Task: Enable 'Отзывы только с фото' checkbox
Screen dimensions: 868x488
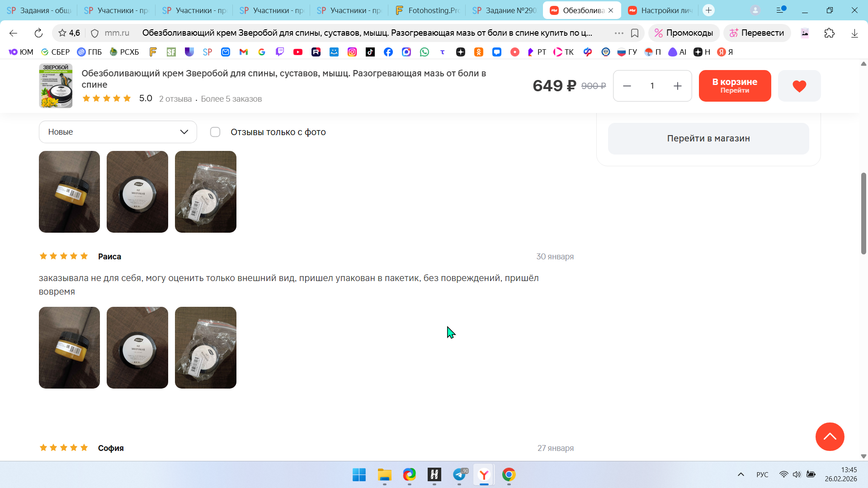Action: pyautogui.click(x=215, y=132)
